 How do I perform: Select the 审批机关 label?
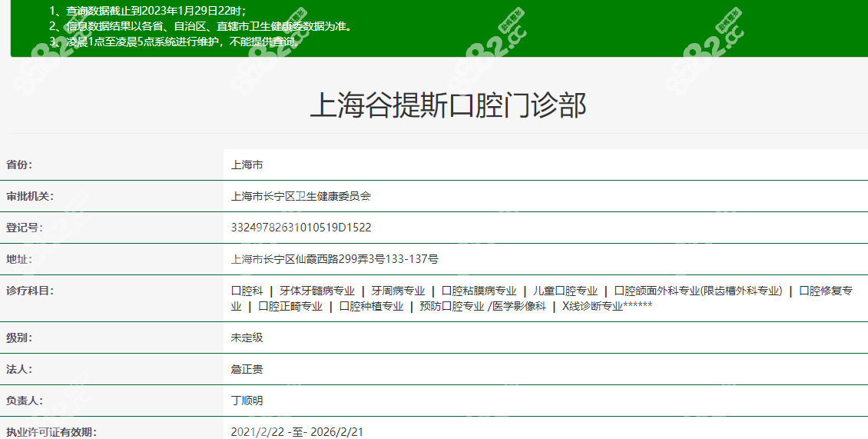pyautogui.click(x=30, y=196)
